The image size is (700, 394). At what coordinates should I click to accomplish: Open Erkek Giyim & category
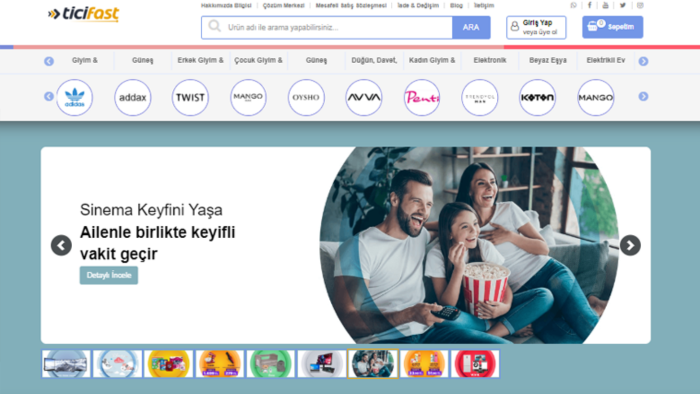[200, 60]
